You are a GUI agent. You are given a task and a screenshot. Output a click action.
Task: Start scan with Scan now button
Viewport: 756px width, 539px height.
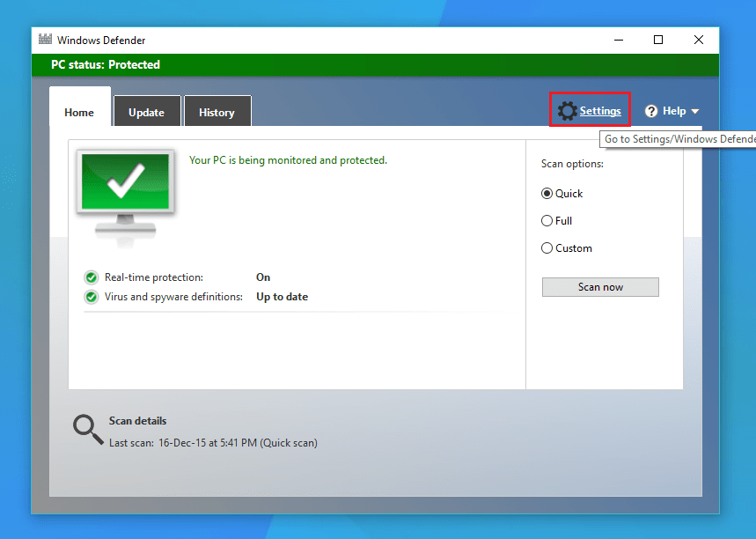click(600, 287)
